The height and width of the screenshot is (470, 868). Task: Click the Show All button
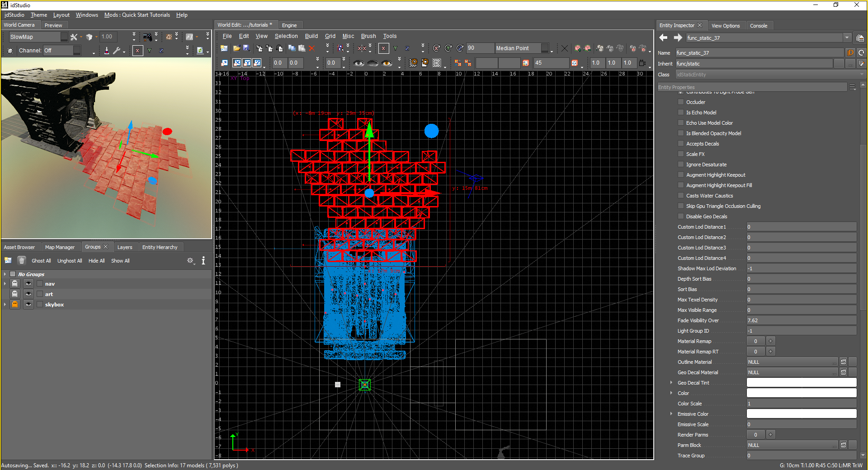pos(120,261)
